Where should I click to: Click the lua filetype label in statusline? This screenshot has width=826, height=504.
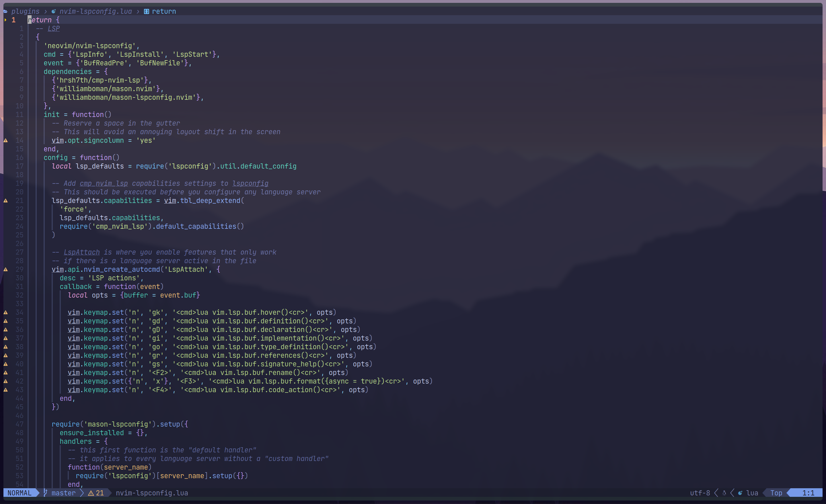(x=752, y=493)
